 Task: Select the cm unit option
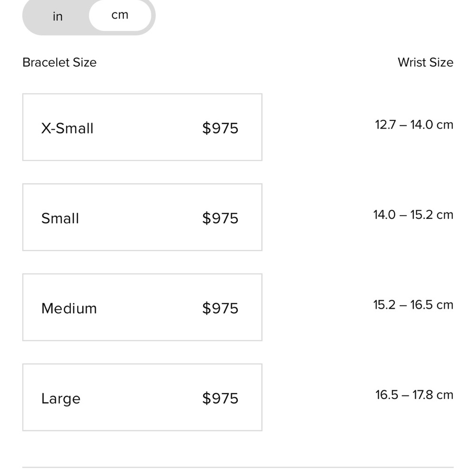pyautogui.click(x=120, y=15)
